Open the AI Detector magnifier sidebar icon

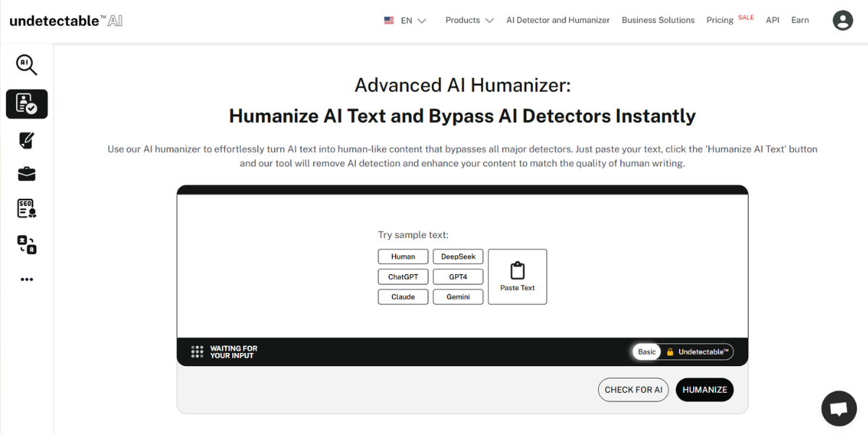tap(27, 64)
